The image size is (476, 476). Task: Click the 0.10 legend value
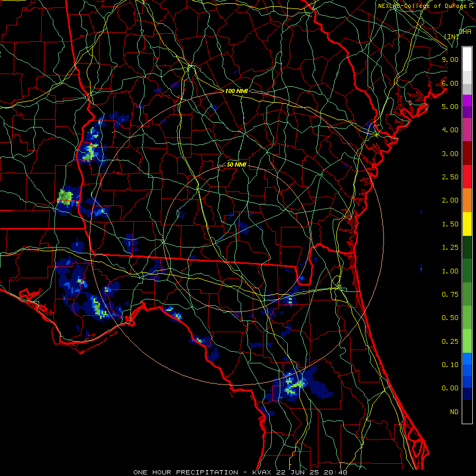tap(450, 365)
